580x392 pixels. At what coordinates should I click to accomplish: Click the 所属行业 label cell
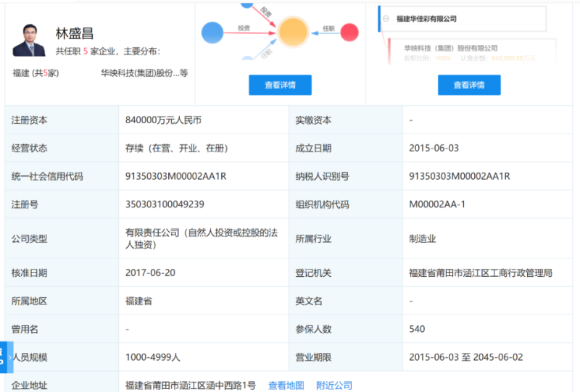coord(346,238)
